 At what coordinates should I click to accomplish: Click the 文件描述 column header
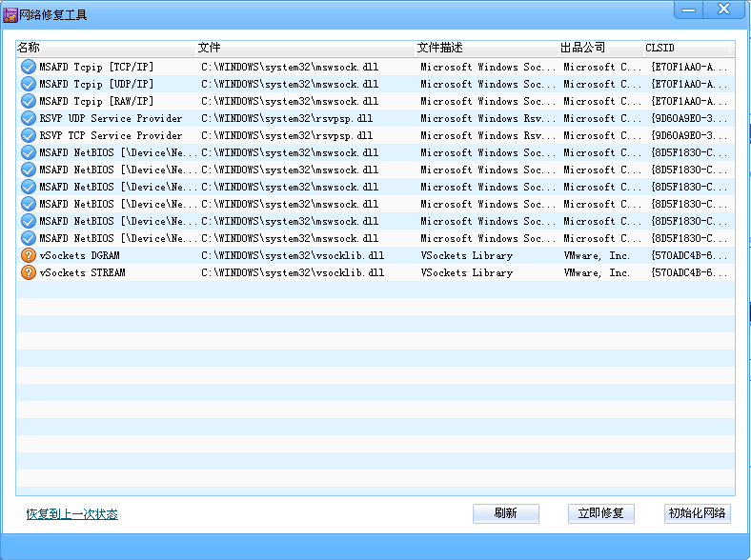point(487,48)
